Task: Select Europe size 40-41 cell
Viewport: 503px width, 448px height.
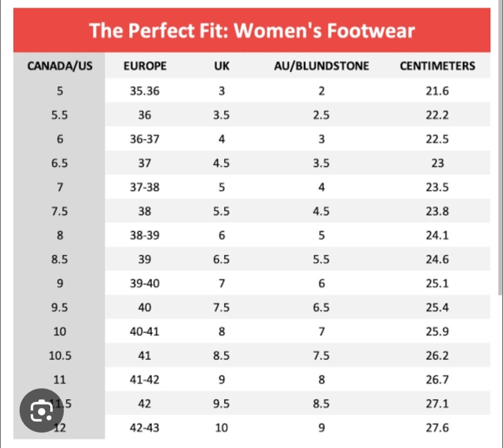Action: (x=144, y=331)
